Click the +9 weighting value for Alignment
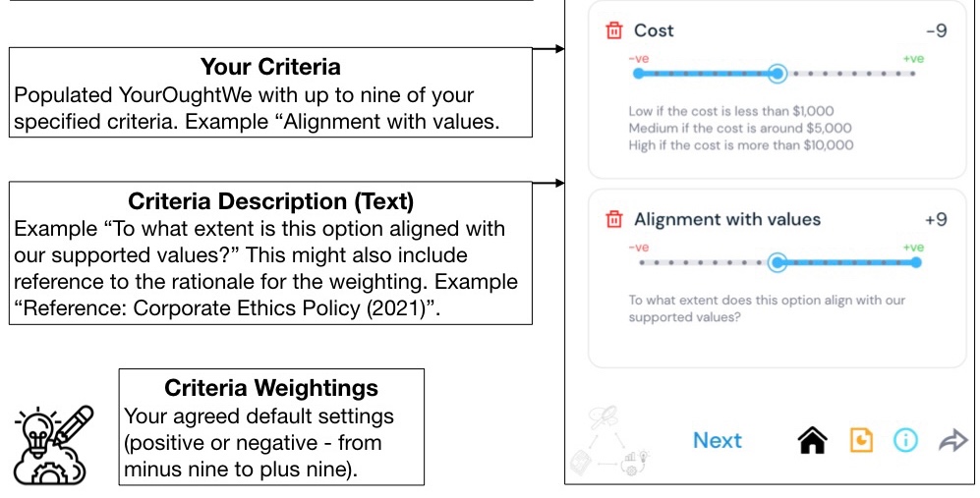 936,219
